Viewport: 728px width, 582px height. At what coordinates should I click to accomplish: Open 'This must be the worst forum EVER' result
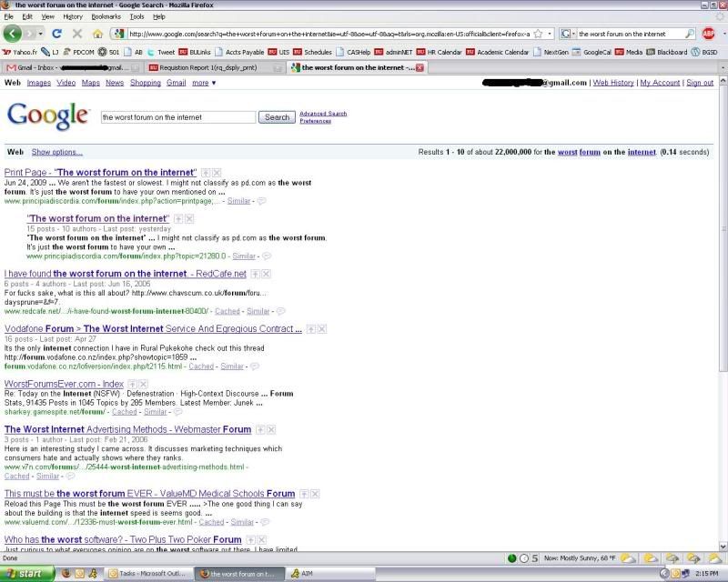click(149, 494)
